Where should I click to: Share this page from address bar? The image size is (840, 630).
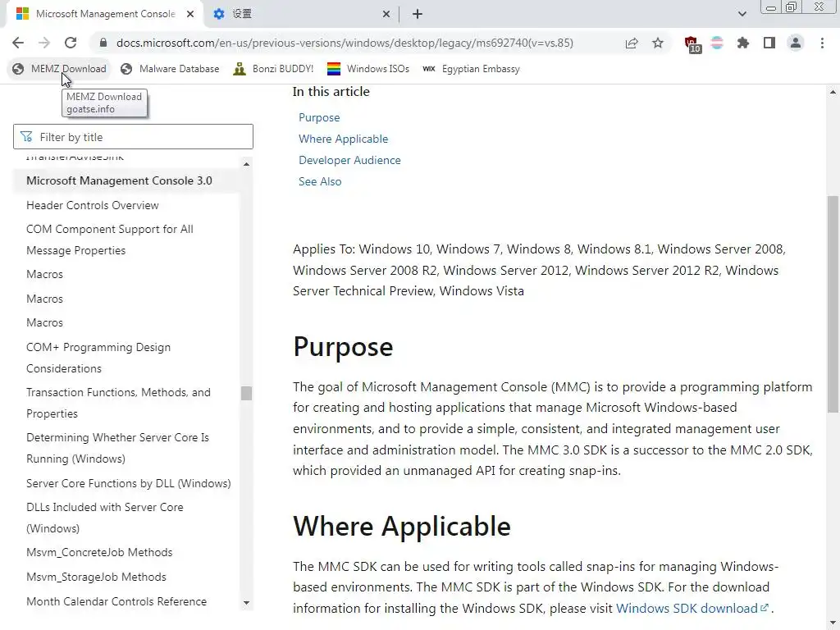click(632, 43)
